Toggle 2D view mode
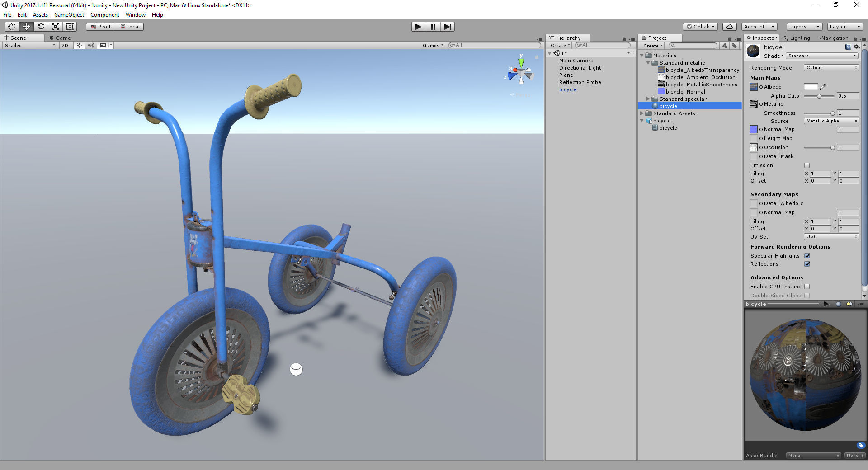Image resolution: width=868 pixels, height=470 pixels. pos(65,45)
